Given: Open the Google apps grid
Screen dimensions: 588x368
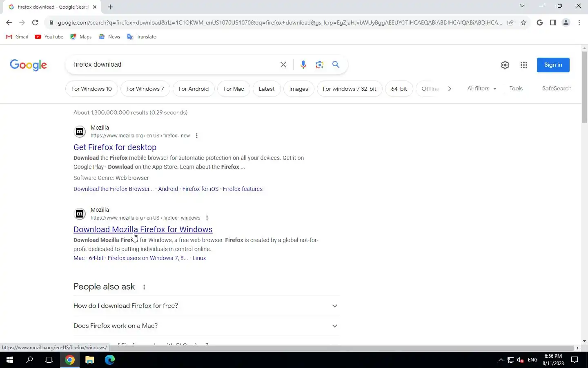Looking at the screenshot, I should 524,65.
